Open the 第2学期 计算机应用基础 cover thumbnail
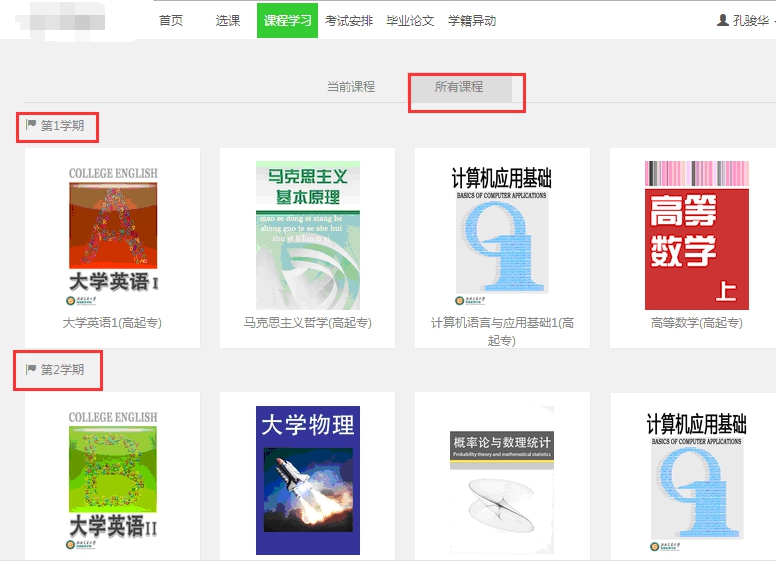The height and width of the screenshot is (562, 776). point(697,482)
